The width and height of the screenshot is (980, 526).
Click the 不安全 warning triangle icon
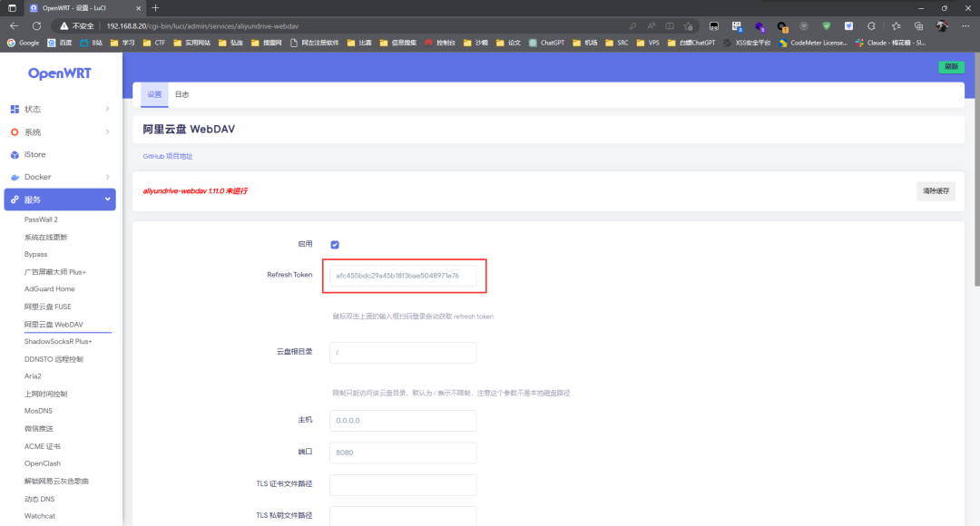[x=64, y=26]
